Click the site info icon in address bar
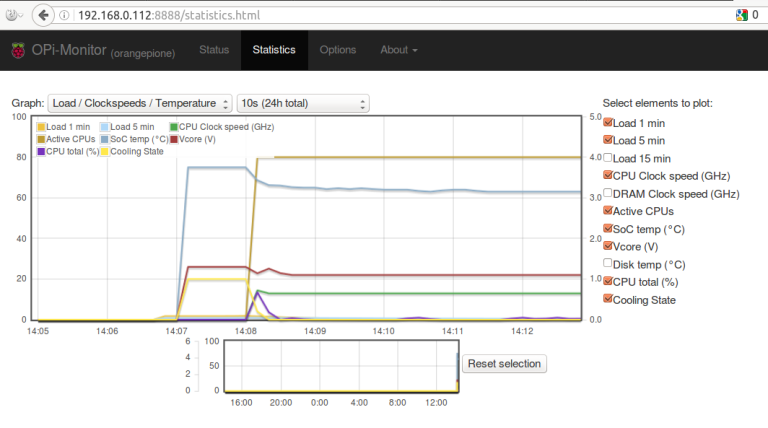The image size is (768, 428). [64, 15]
